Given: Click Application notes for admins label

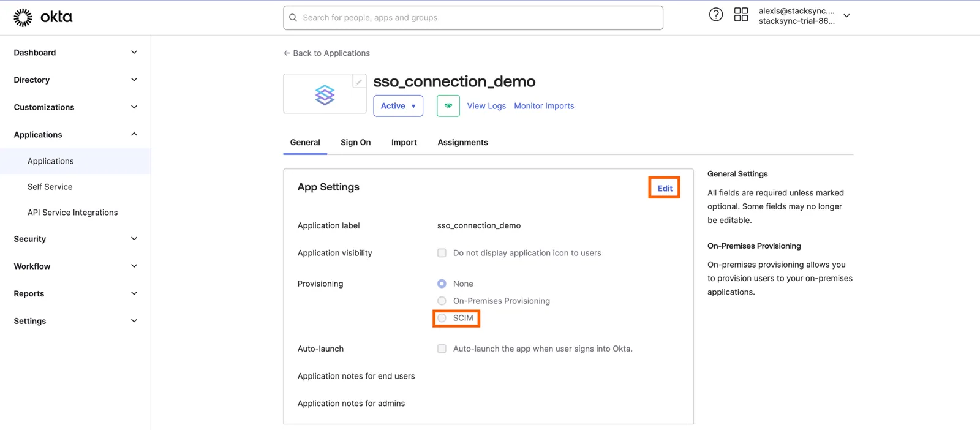Looking at the screenshot, I should click(351, 404).
